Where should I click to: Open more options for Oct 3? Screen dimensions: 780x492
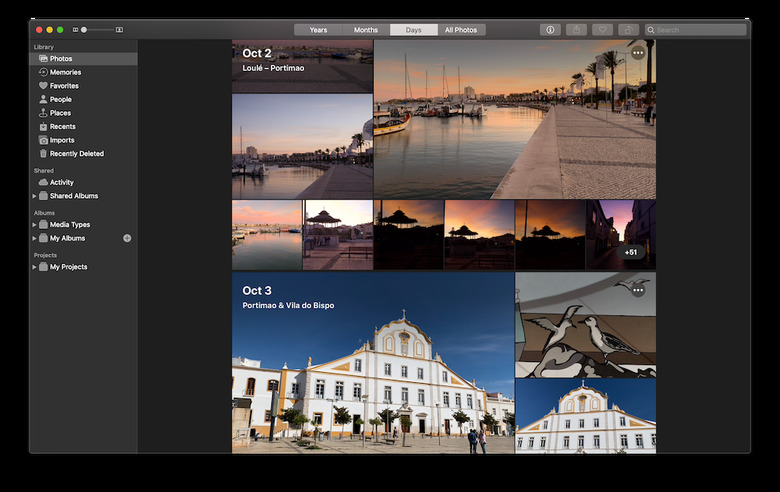point(638,290)
